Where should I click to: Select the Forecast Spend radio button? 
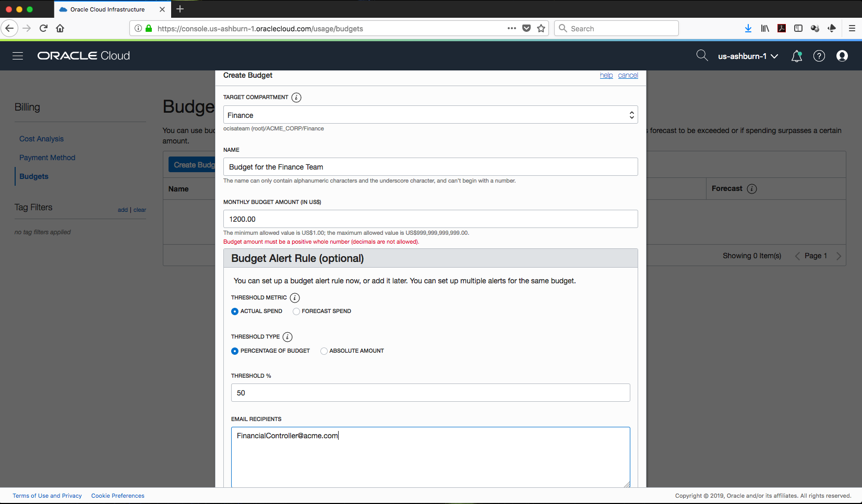click(296, 311)
